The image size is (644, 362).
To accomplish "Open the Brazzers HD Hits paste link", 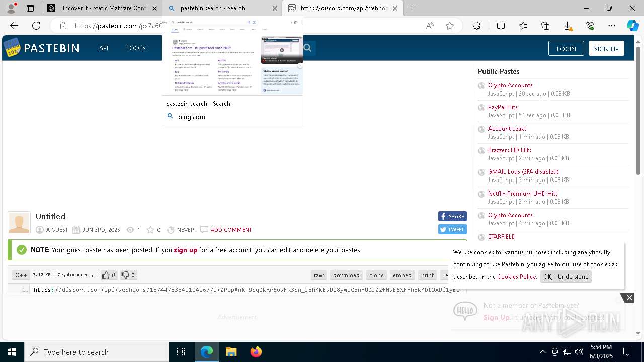I will pyautogui.click(x=509, y=150).
